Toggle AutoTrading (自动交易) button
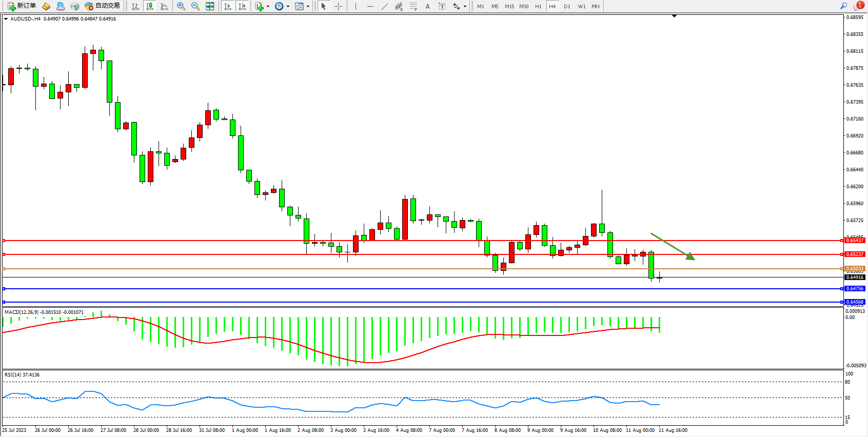Image resolution: width=868 pixels, height=437 pixels. pos(103,6)
